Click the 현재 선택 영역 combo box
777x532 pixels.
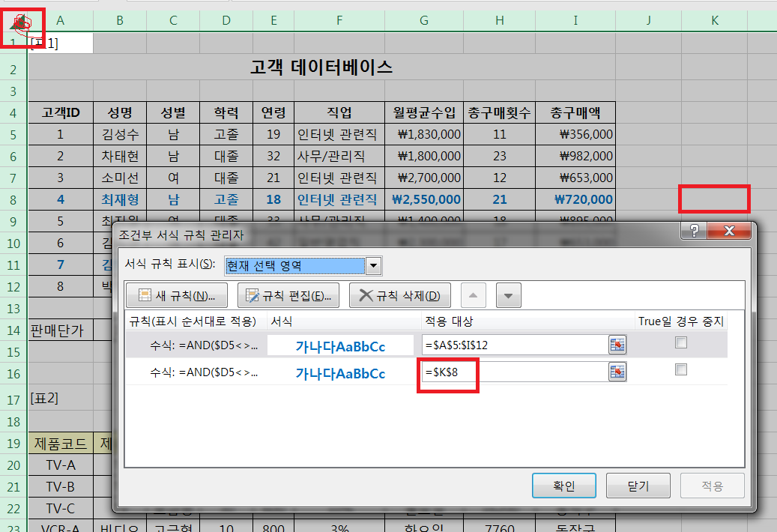point(294,266)
